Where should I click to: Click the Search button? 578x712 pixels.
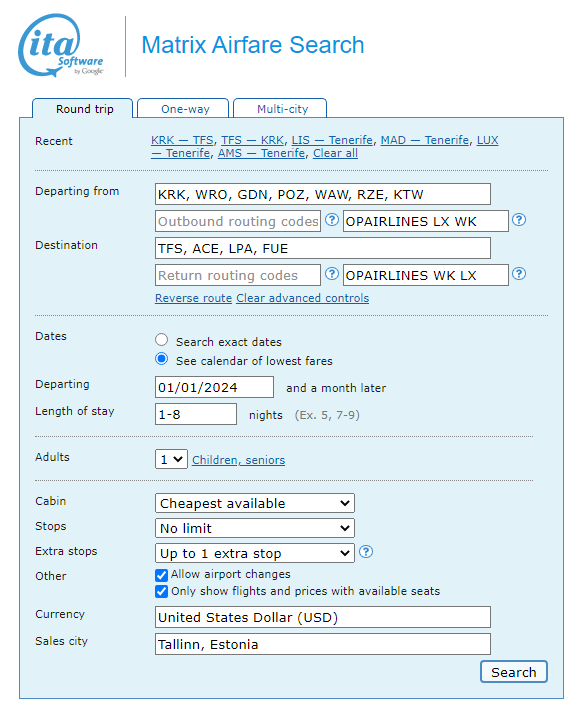tap(514, 672)
